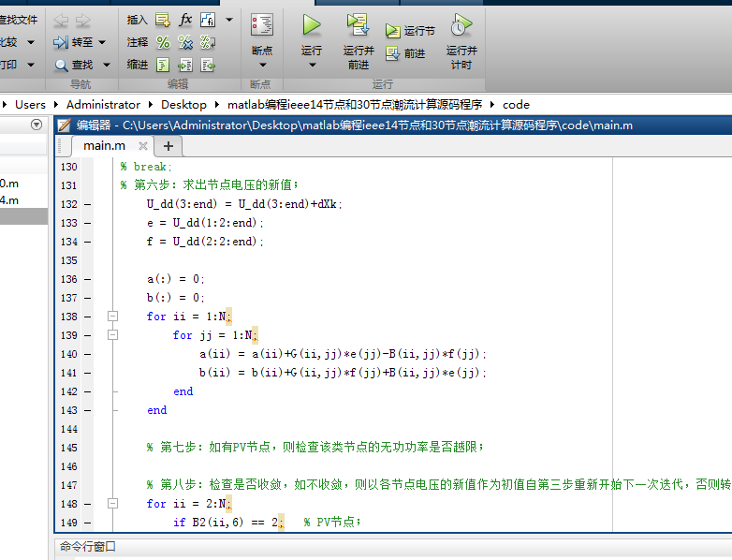
Task: Click the wrap comments icon
Action: (x=208, y=42)
